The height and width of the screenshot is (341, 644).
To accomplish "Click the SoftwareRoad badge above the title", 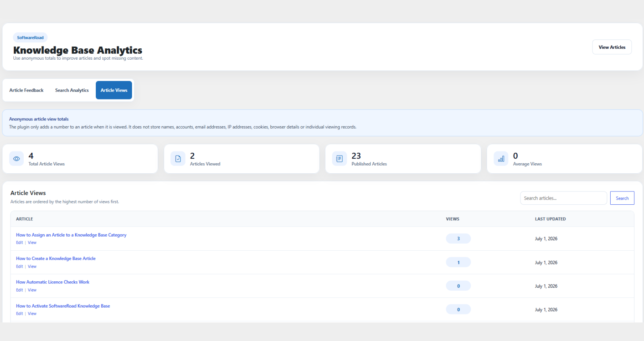I will pos(30,37).
